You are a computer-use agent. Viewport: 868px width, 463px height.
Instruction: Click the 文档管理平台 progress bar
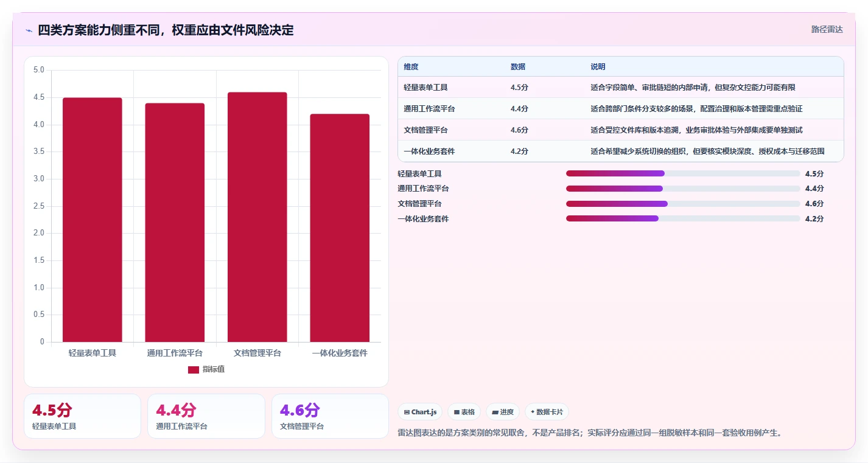point(683,204)
